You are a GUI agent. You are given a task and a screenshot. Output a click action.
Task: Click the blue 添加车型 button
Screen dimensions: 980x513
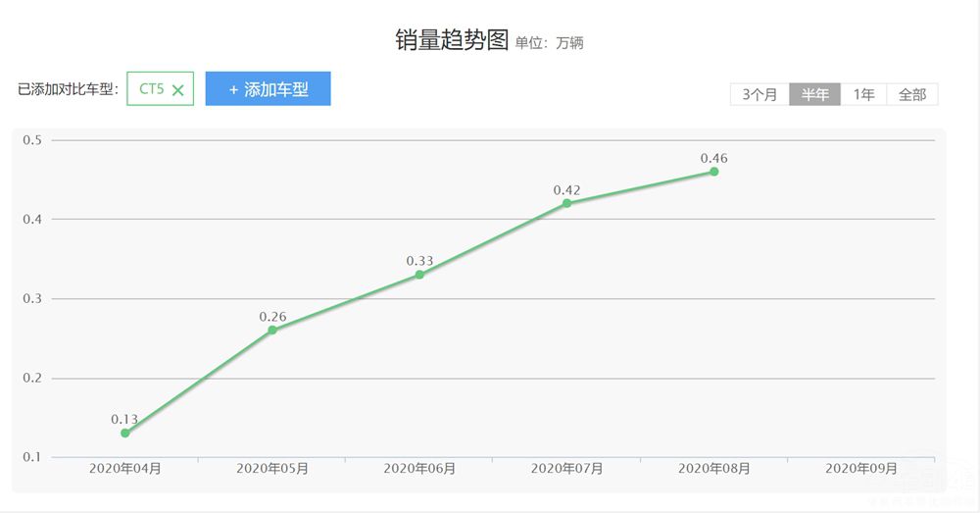click(268, 89)
